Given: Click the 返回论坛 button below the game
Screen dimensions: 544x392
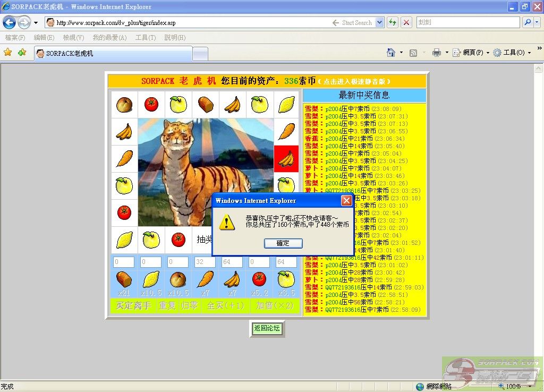Looking at the screenshot, I should click(x=267, y=328).
